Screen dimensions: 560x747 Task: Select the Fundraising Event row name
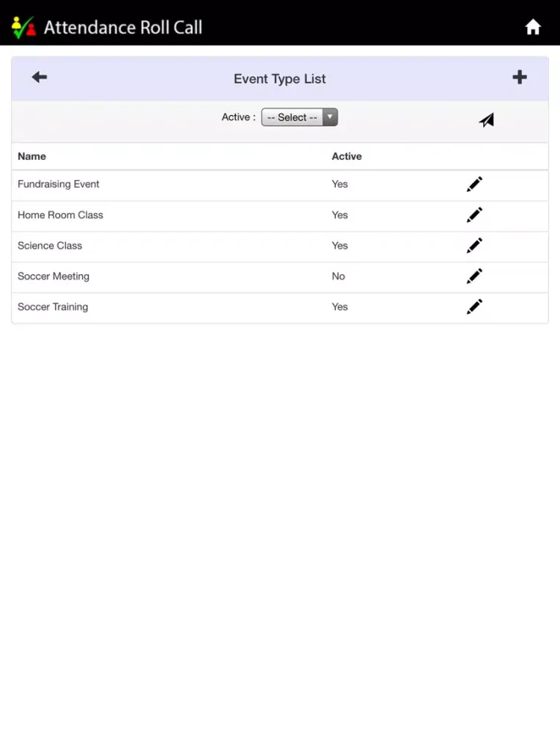click(x=58, y=185)
